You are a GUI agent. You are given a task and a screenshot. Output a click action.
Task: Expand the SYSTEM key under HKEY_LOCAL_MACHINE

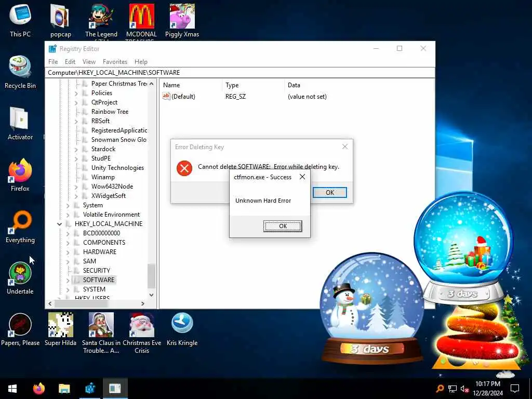coord(68,289)
